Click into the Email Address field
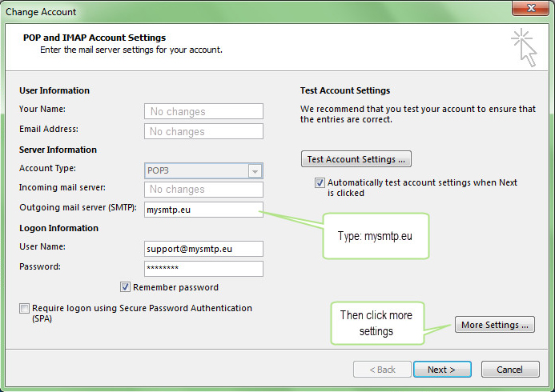Image resolution: width=555 pixels, height=392 pixels. tap(203, 132)
